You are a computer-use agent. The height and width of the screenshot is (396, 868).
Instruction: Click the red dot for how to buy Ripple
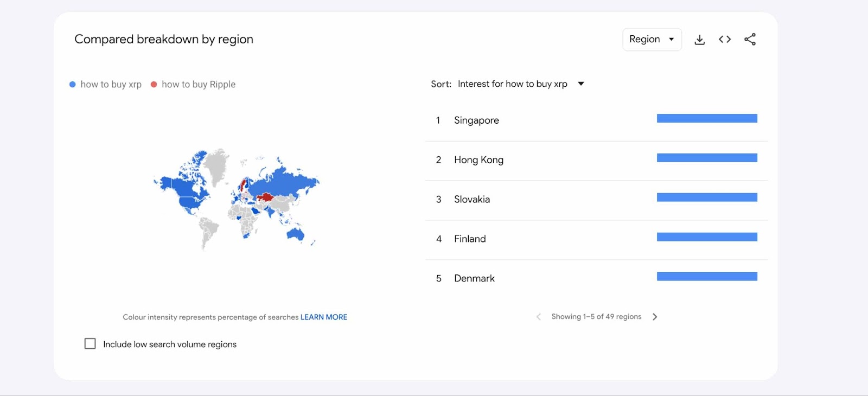tap(154, 85)
